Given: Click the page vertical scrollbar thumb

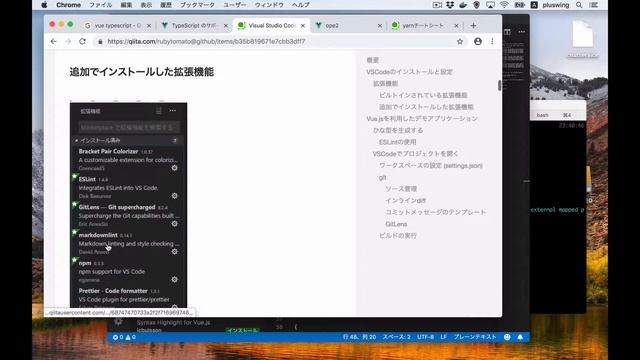Looking at the screenshot, I should [x=500, y=86].
